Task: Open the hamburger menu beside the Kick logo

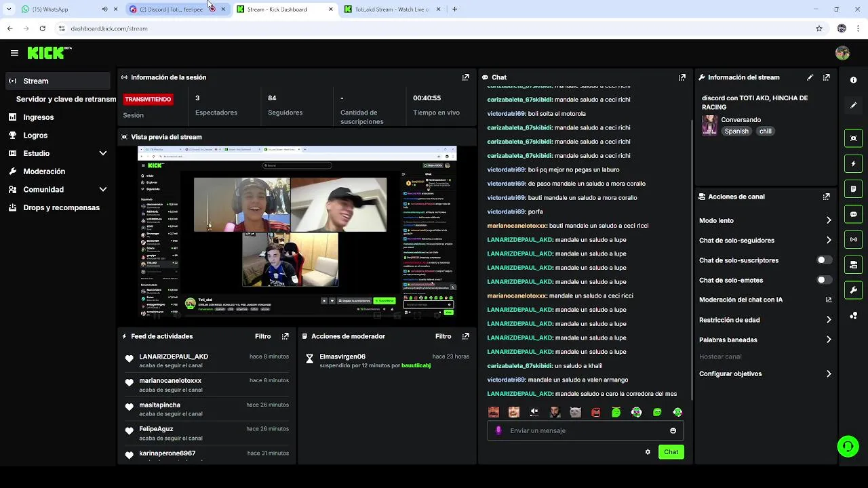Action: tap(14, 53)
